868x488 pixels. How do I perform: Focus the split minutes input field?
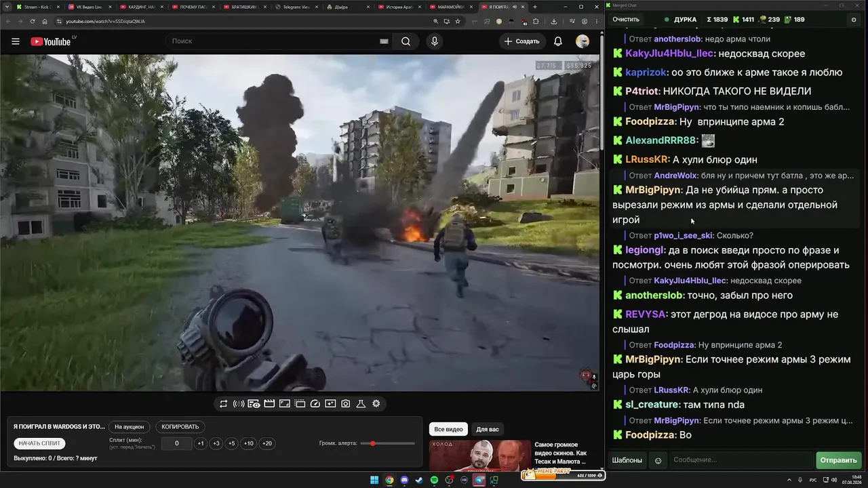pos(176,444)
